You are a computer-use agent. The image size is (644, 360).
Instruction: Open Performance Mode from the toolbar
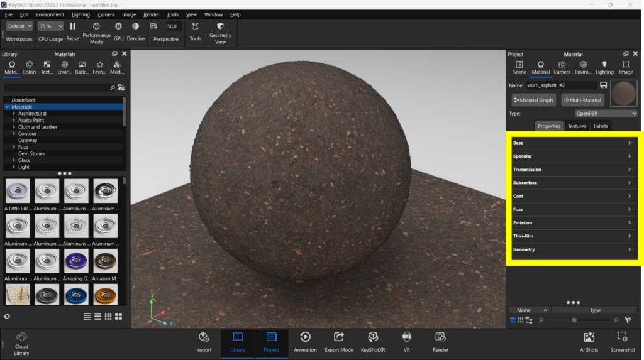pyautogui.click(x=96, y=26)
